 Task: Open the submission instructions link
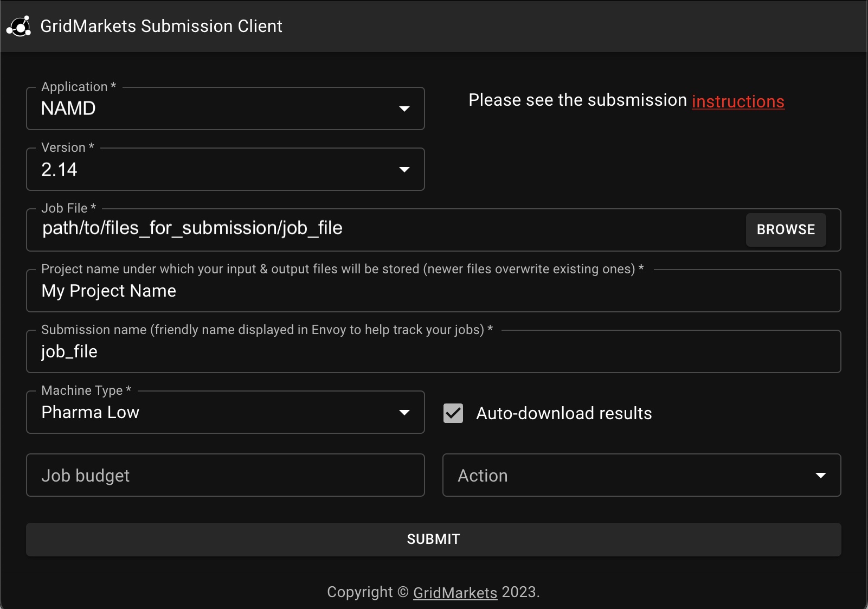(738, 101)
